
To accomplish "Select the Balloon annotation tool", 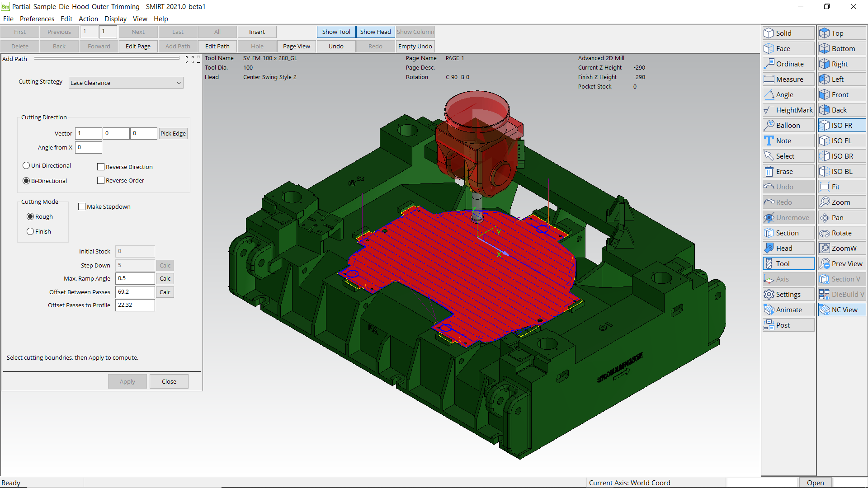I will point(788,126).
